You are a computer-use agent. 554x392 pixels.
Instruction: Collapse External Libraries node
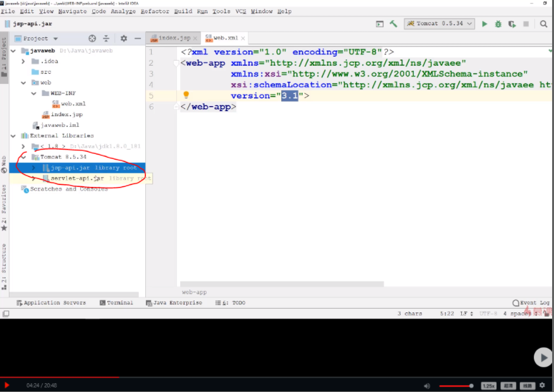tap(13, 136)
